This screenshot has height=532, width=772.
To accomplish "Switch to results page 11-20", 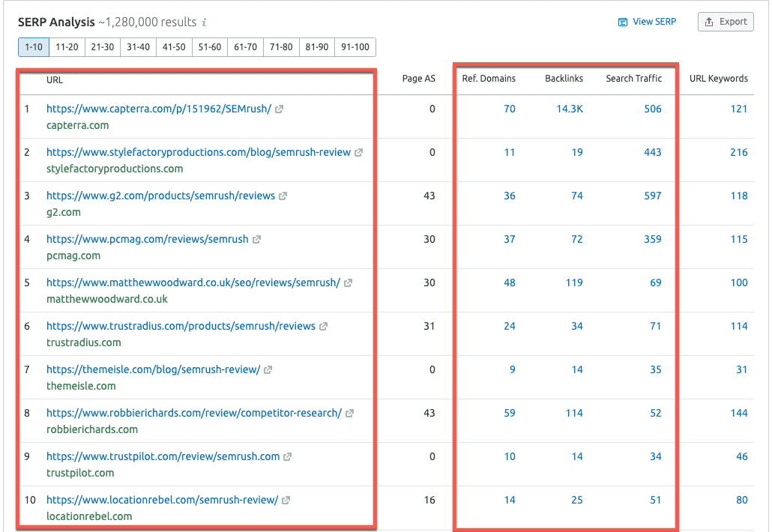I will pyautogui.click(x=67, y=47).
